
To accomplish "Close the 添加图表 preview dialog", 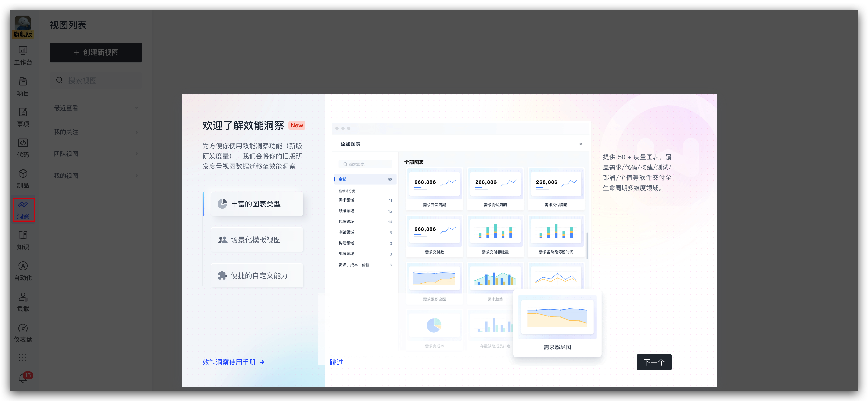I will coord(580,144).
